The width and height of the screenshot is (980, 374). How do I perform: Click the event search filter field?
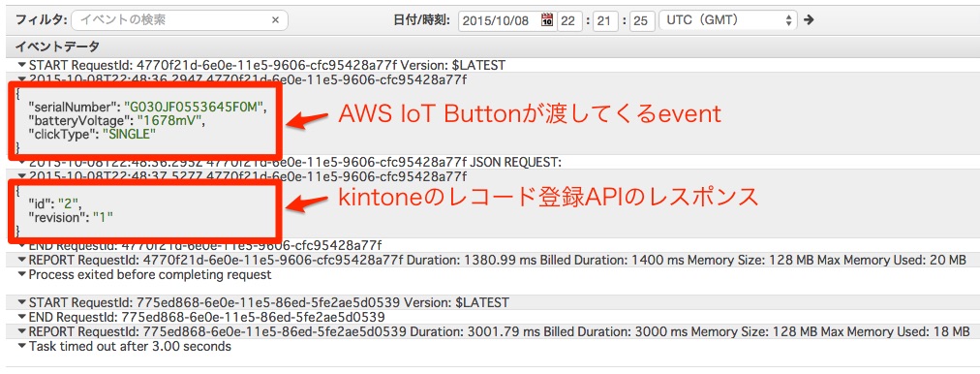pyautogui.click(x=179, y=20)
